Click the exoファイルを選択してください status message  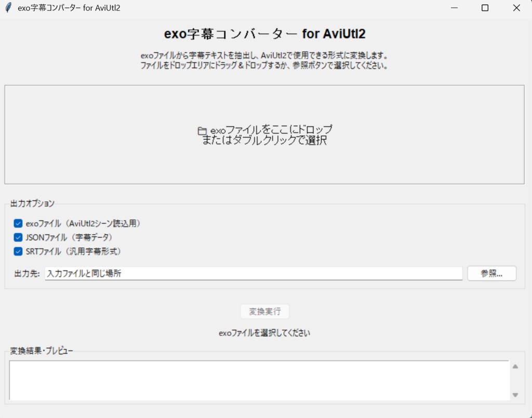[264, 332]
